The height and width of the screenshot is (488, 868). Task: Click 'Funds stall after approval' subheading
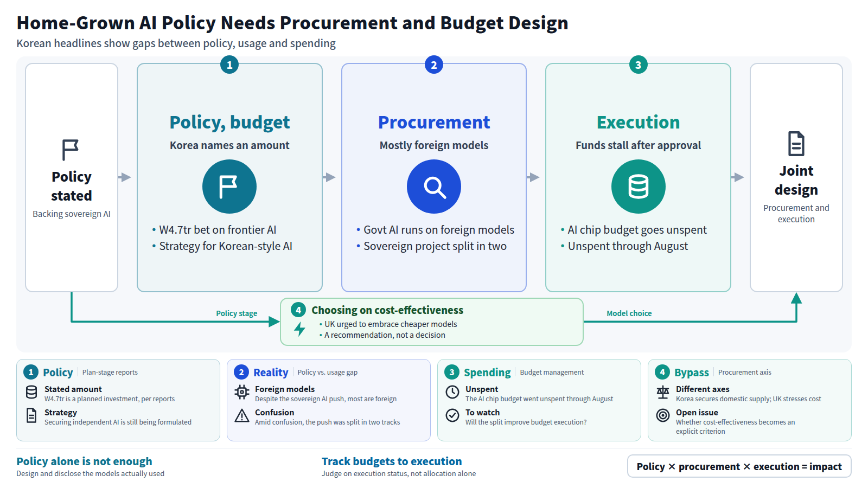(x=639, y=145)
